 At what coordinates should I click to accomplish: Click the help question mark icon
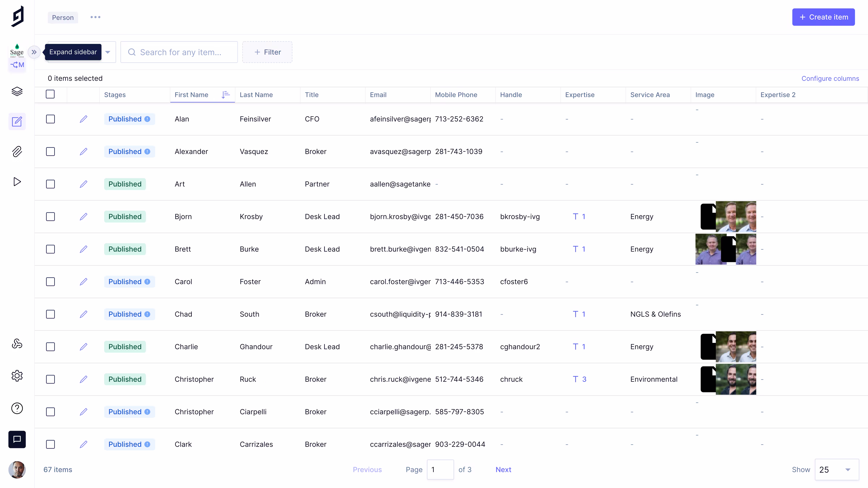tap(17, 408)
